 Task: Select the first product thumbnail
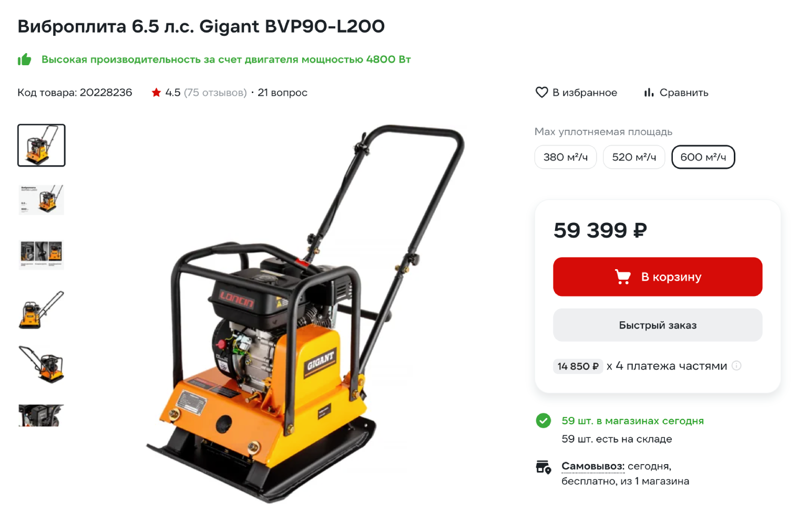[42, 145]
